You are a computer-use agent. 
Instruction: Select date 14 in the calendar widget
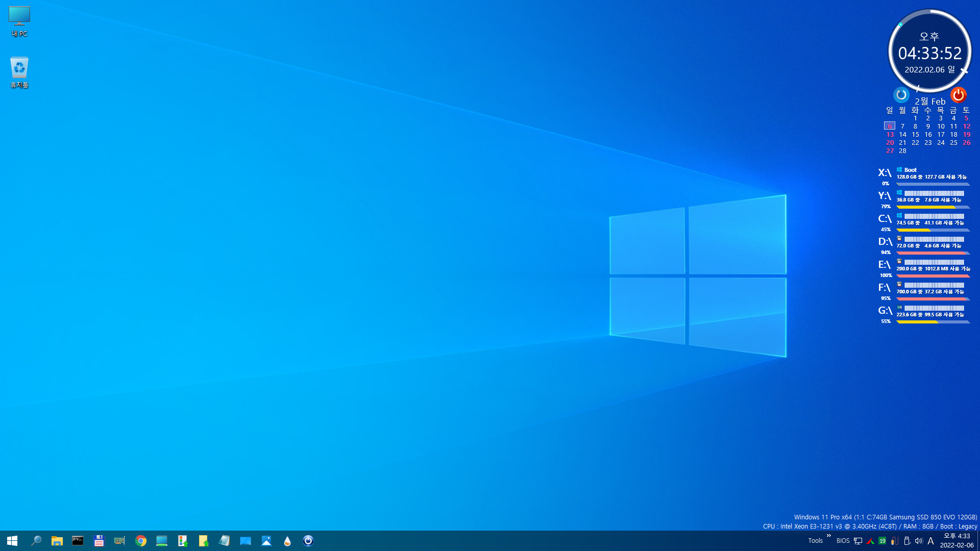tap(902, 135)
